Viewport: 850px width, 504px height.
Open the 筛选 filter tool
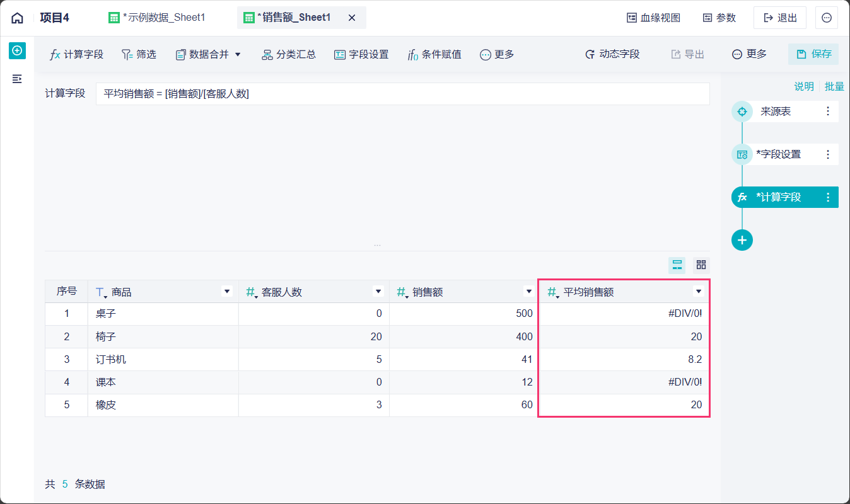(x=139, y=54)
